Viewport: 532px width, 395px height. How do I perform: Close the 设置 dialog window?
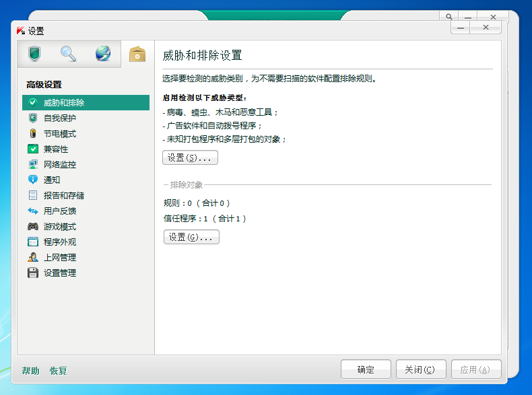(486, 28)
